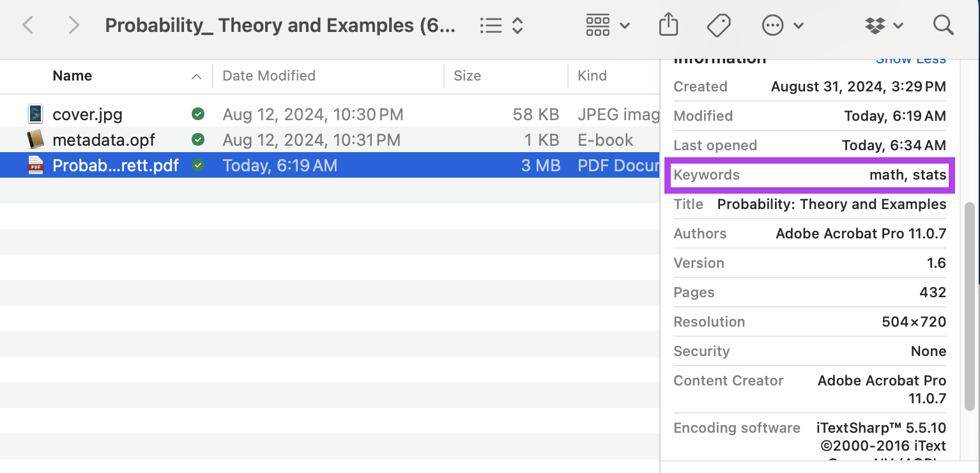Click the Forward navigation arrow
980x473 pixels.
coord(74,26)
